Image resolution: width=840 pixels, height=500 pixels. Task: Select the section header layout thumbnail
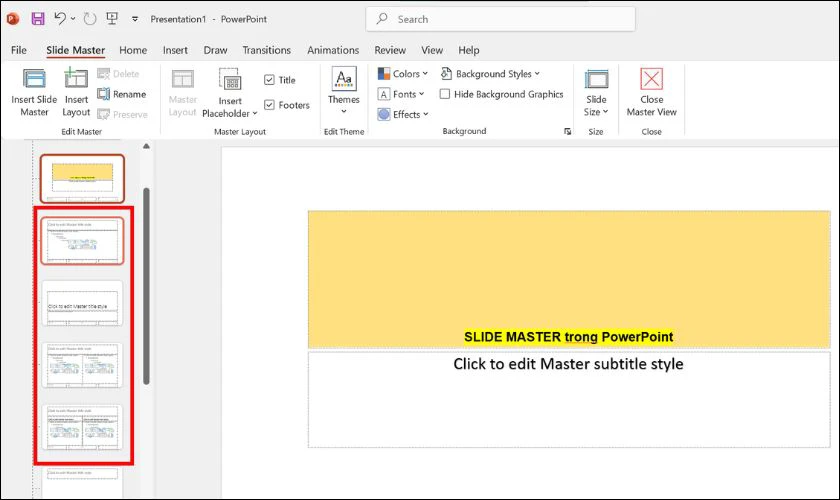(82, 303)
